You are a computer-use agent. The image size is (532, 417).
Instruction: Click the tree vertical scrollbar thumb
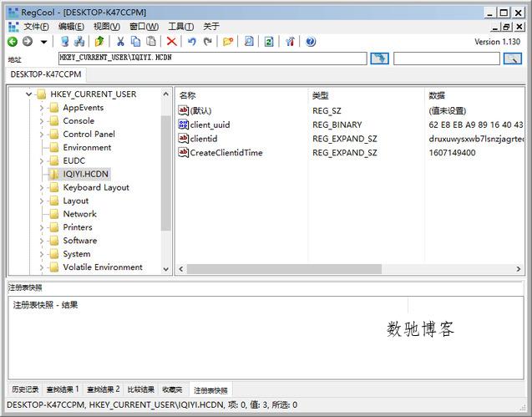point(166,173)
